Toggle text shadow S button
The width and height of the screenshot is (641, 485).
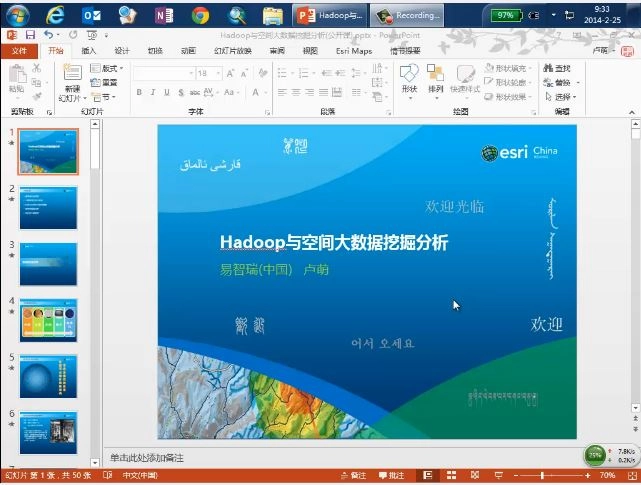pyautogui.click(x=181, y=92)
